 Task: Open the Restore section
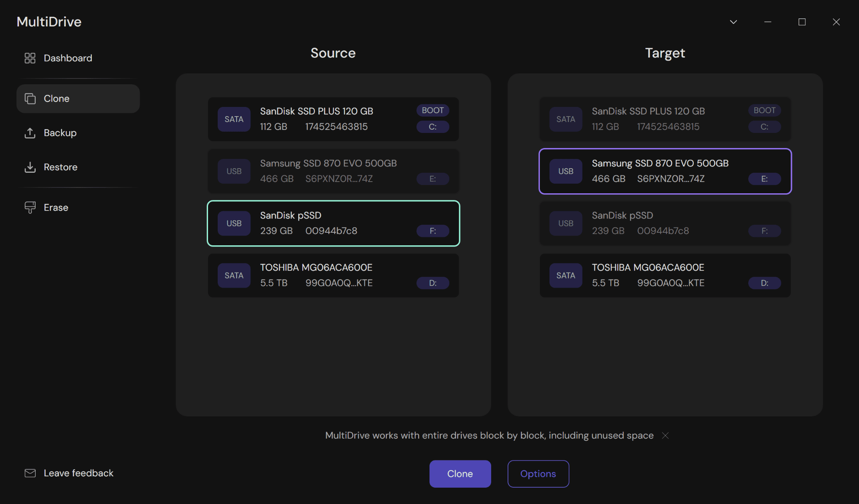pyautogui.click(x=78, y=167)
